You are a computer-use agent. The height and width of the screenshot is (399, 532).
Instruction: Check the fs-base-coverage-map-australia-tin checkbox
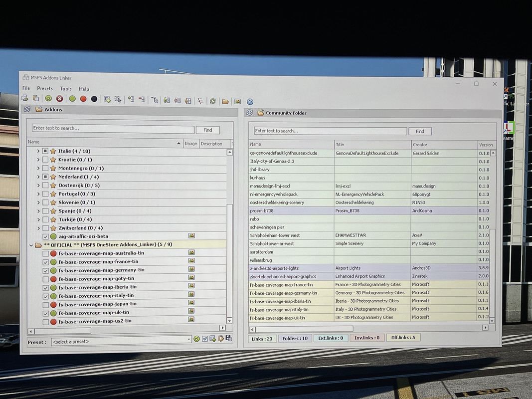[x=45, y=253]
